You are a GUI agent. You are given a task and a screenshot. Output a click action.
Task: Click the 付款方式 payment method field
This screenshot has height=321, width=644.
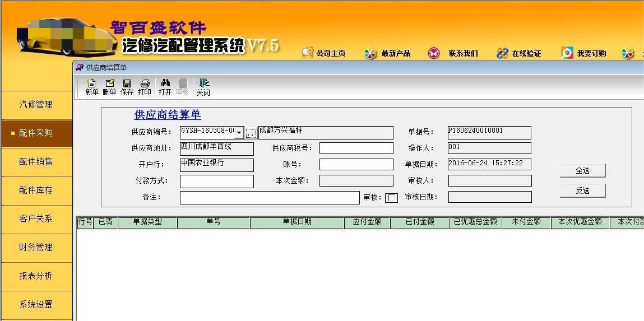click(217, 182)
